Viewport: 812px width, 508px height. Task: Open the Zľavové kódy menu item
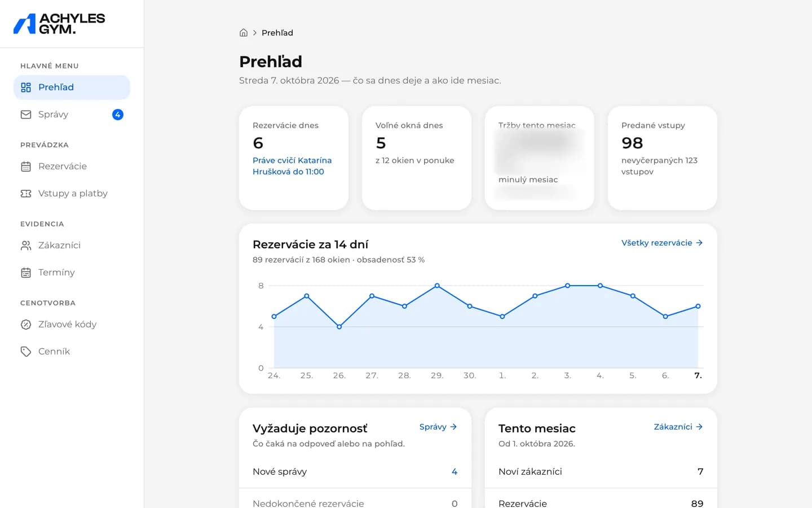pos(72,325)
